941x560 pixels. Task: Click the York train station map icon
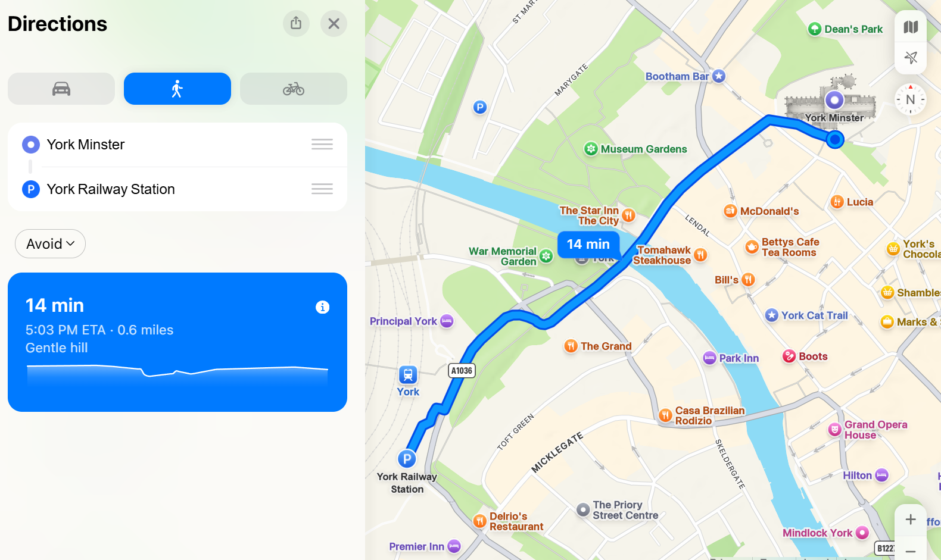[x=408, y=375]
